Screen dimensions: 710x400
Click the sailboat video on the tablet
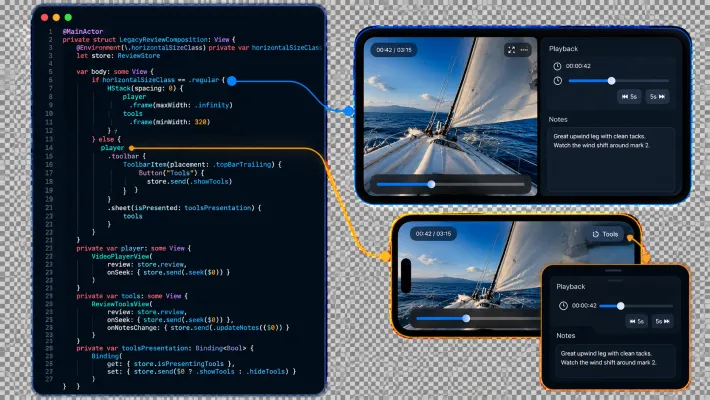(x=451, y=116)
